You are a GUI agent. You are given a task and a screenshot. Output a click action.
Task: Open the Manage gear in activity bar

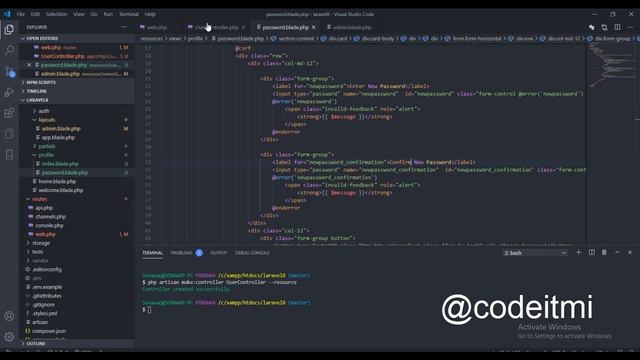(9, 337)
